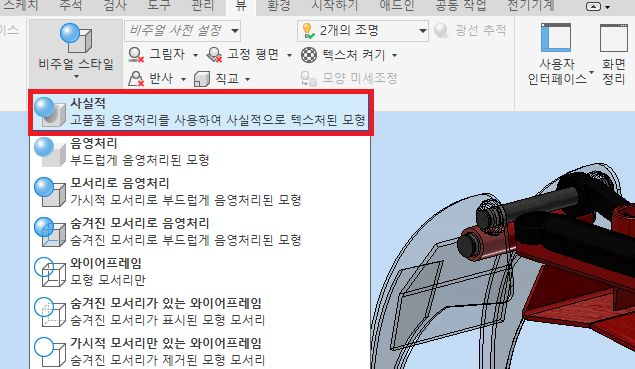Screen dimensions: 635x369
Task: Click the 음영처리 sphere-cube icon
Action: (50, 152)
